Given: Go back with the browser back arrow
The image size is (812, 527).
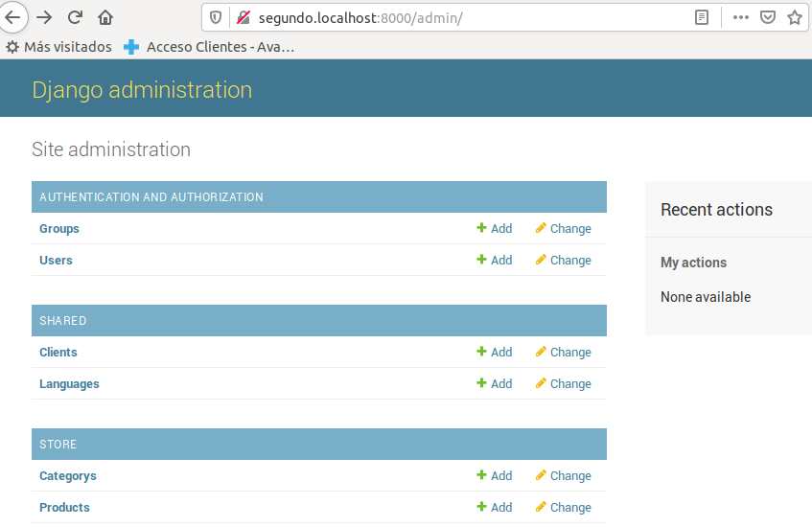Looking at the screenshot, I should coord(12,17).
